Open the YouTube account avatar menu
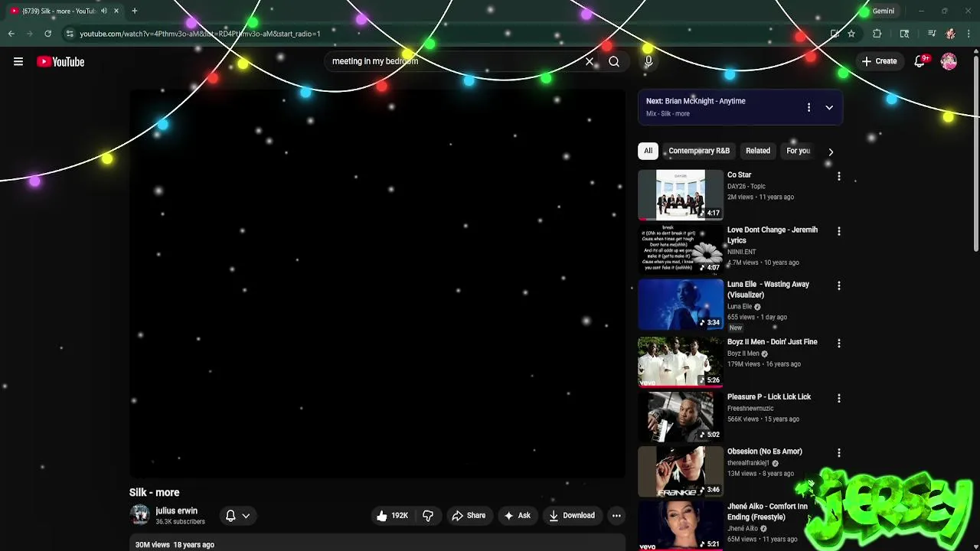 click(949, 62)
